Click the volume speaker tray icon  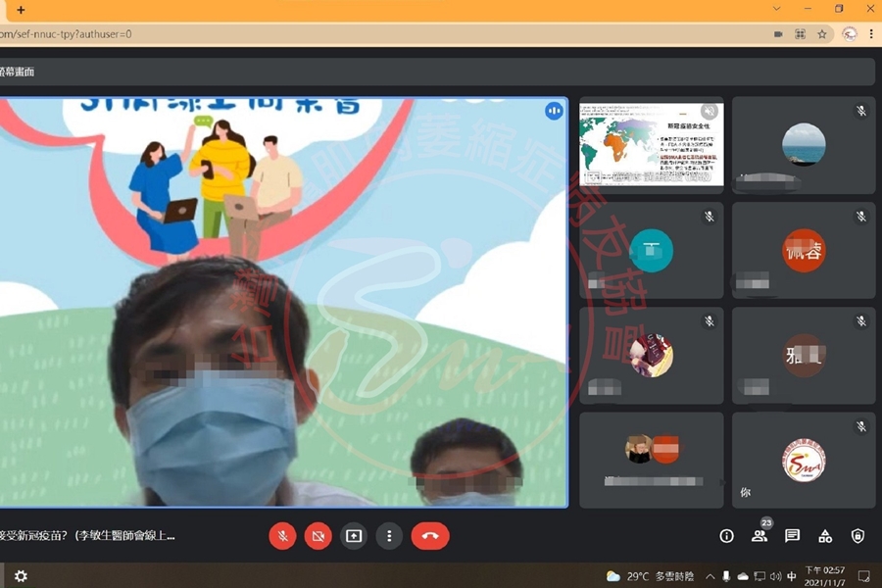[x=776, y=576]
